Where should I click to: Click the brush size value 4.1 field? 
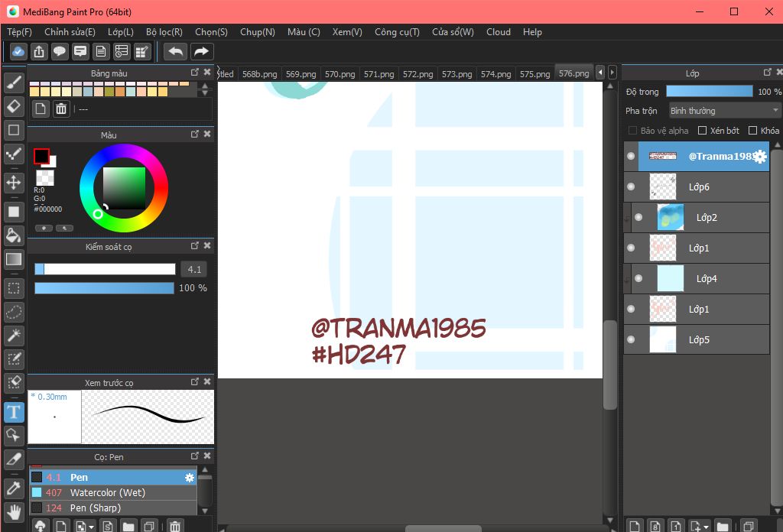194,270
